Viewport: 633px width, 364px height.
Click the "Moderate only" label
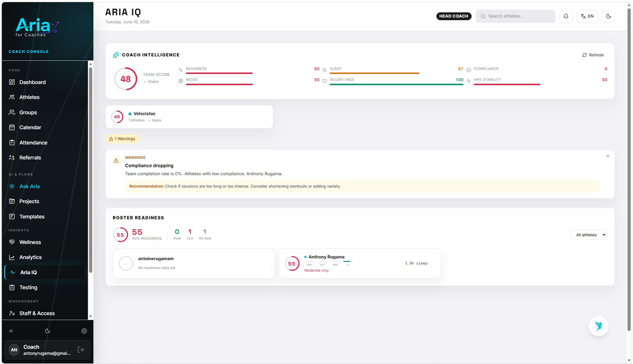point(316,271)
